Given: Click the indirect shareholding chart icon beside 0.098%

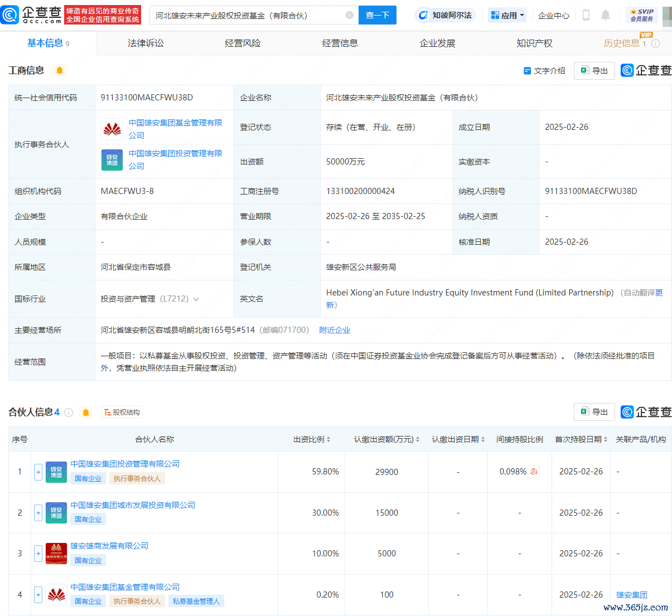Looking at the screenshot, I should click(x=534, y=472).
